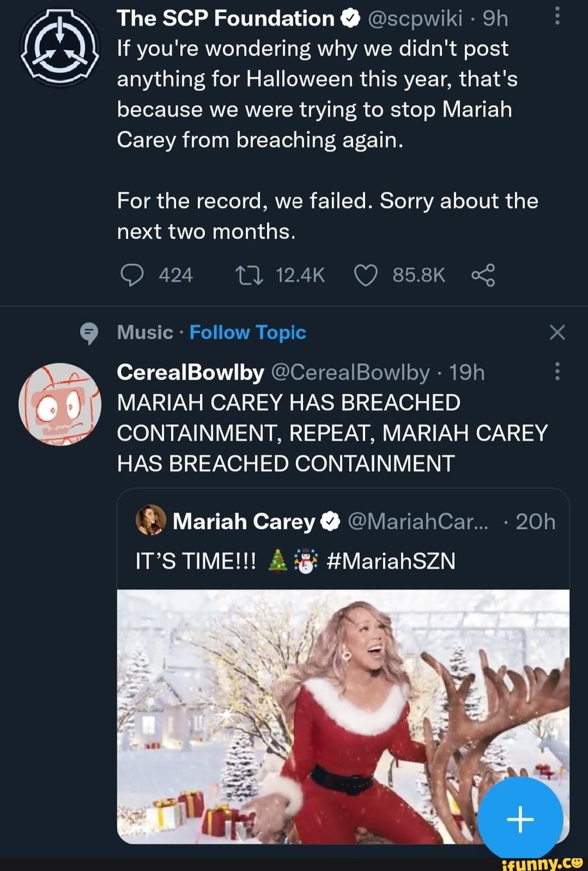The height and width of the screenshot is (871, 588).
Task: Click the @scpwiki handle
Action: tap(414, 19)
